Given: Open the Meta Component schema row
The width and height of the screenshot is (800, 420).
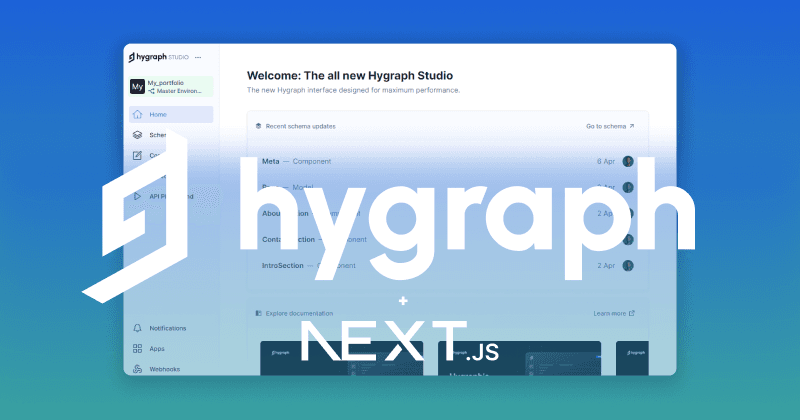Looking at the screenshot, I should pos(447,161).
